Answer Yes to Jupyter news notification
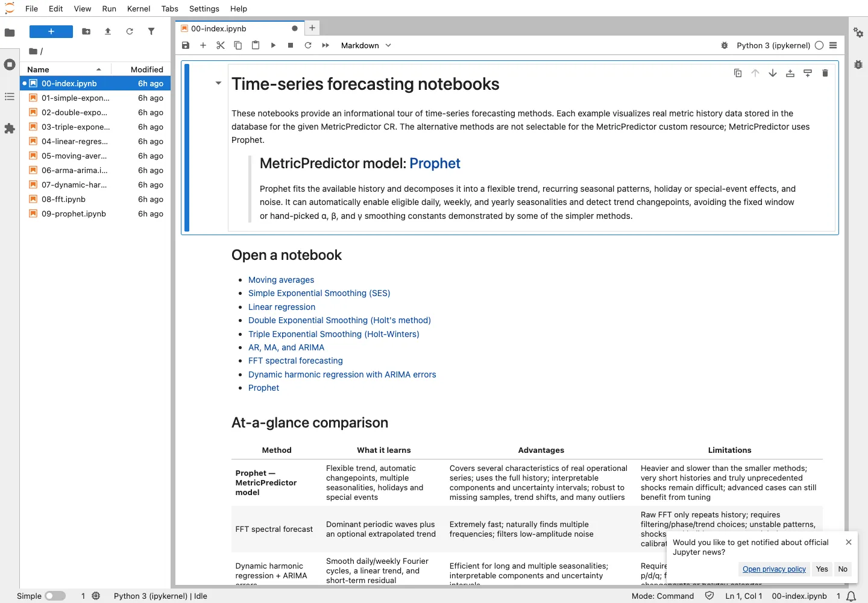 tap(822, 569)
